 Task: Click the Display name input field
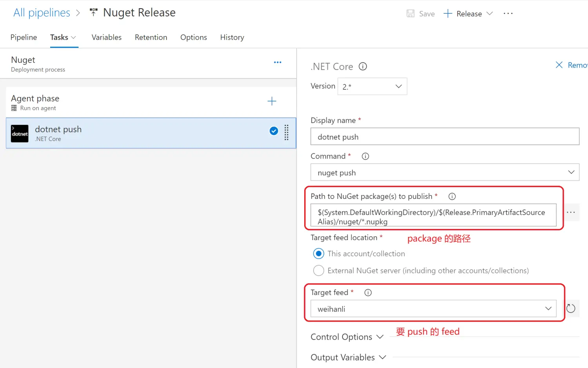click(x=445, y=137)
